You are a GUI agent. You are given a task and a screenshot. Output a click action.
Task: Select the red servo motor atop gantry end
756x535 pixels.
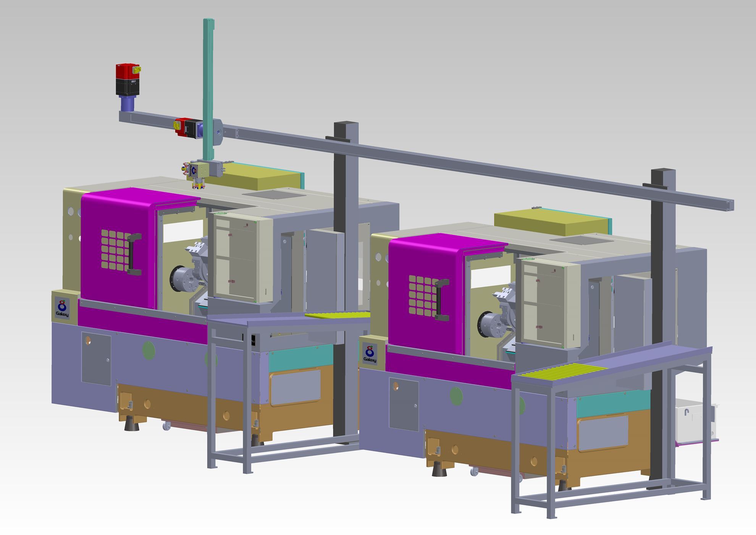[x=126, y=73]
